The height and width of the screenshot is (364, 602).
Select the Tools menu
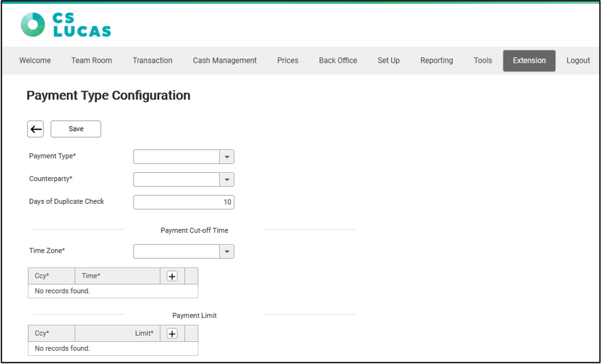point(483,61)
